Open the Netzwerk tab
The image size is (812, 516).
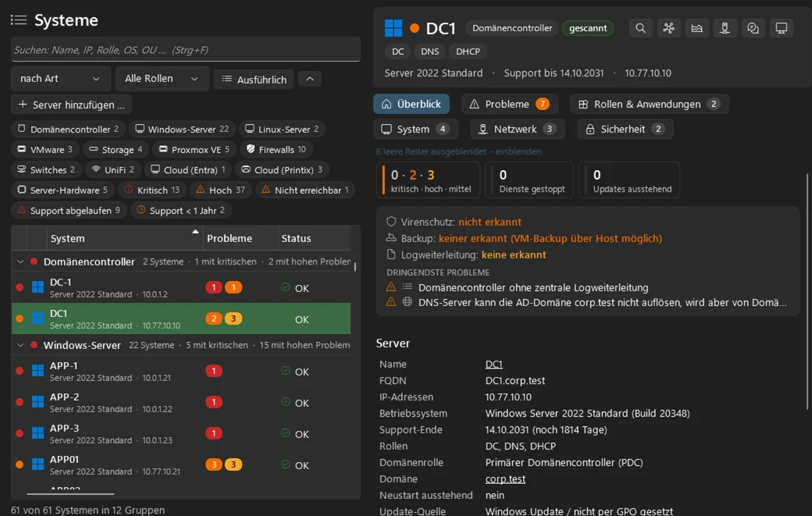coord(518,129)
